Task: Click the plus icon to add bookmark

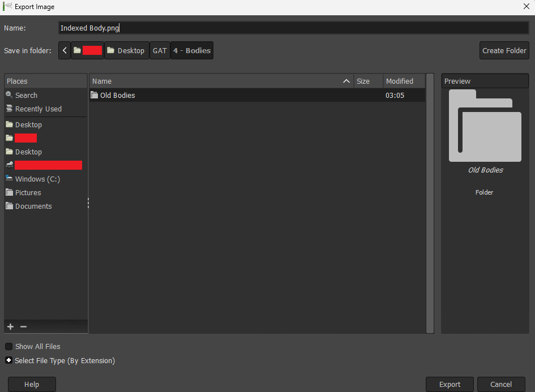Action: 10,326
